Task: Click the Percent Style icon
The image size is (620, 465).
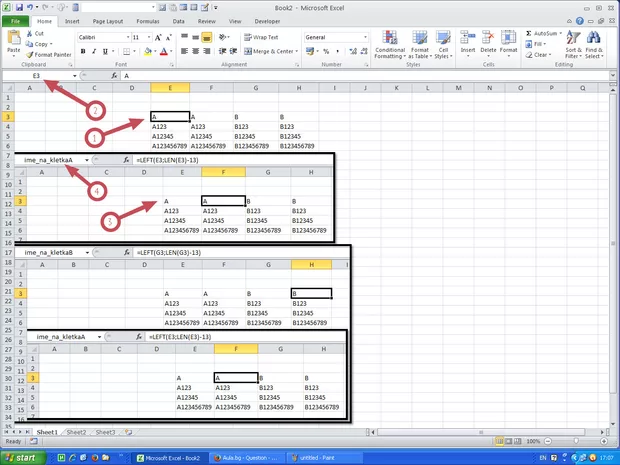Action: [326, 51]
